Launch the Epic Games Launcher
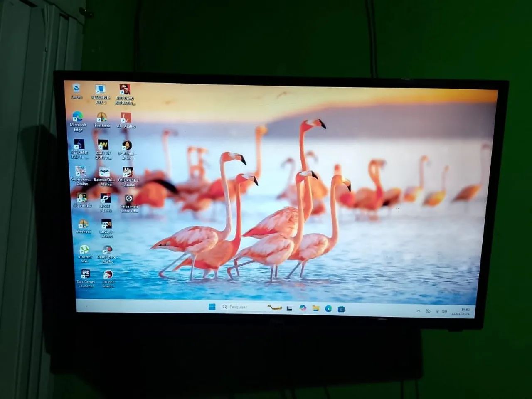Viewport: 532px width, 399px height. pos(86,274)
